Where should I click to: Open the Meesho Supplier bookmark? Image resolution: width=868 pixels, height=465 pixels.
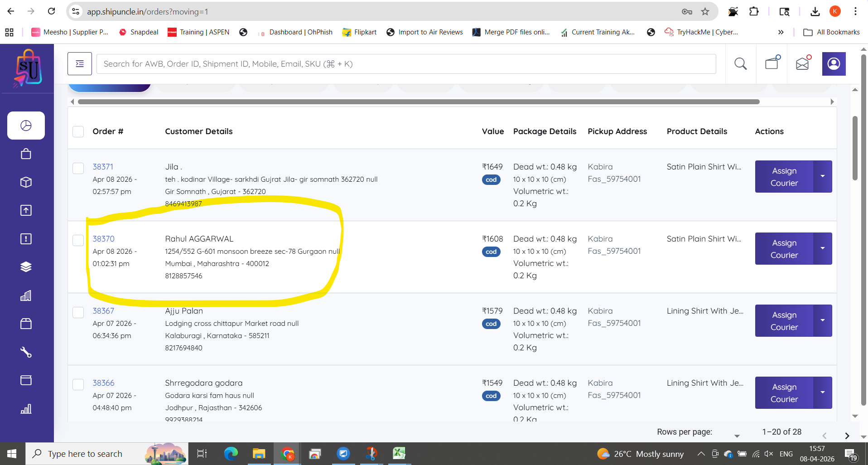pos(69,32)
